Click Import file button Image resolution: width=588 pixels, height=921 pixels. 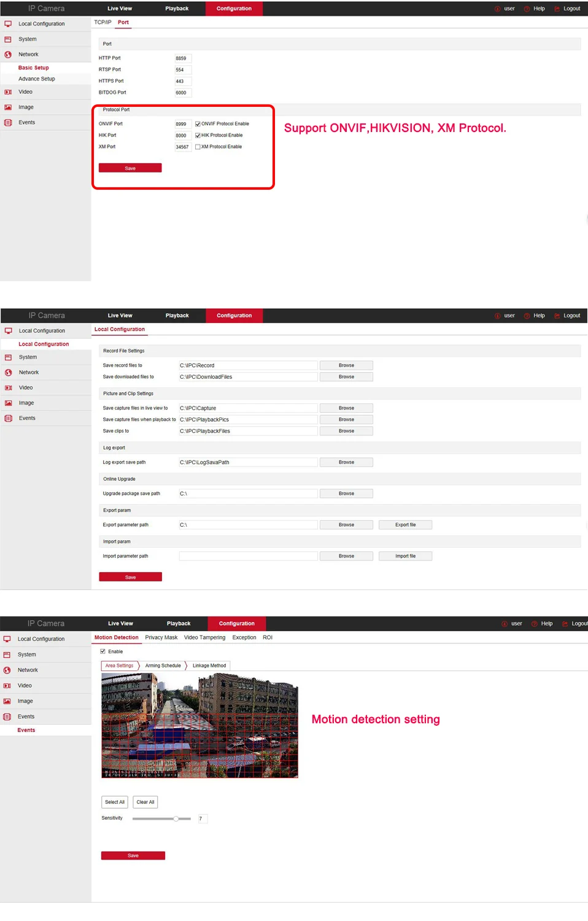click(x=405, y=556)
